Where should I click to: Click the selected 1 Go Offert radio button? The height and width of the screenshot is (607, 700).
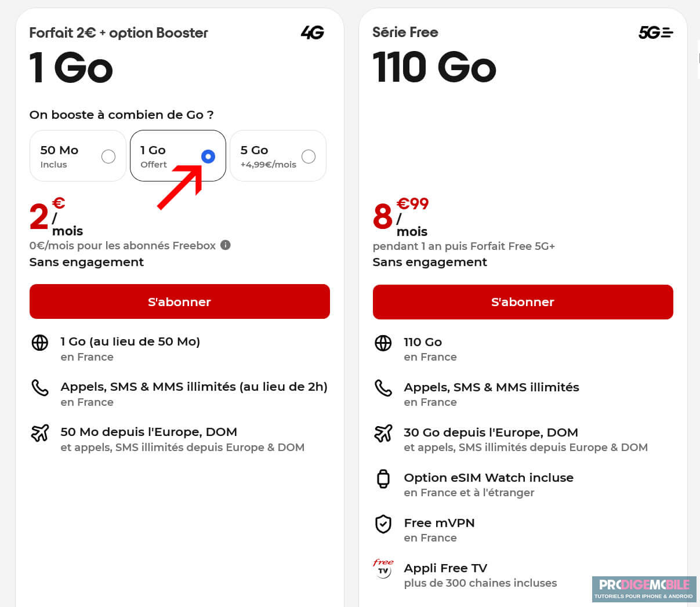pyautogui.click(x=208, y=156)
